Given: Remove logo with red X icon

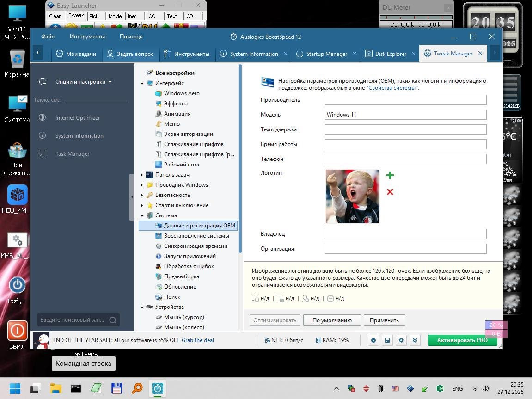Looking at the screenshot, I should pos(390,192).
